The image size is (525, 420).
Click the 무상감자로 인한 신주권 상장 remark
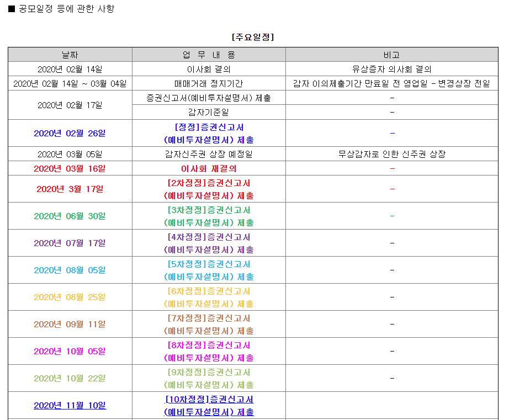point(391,155)
